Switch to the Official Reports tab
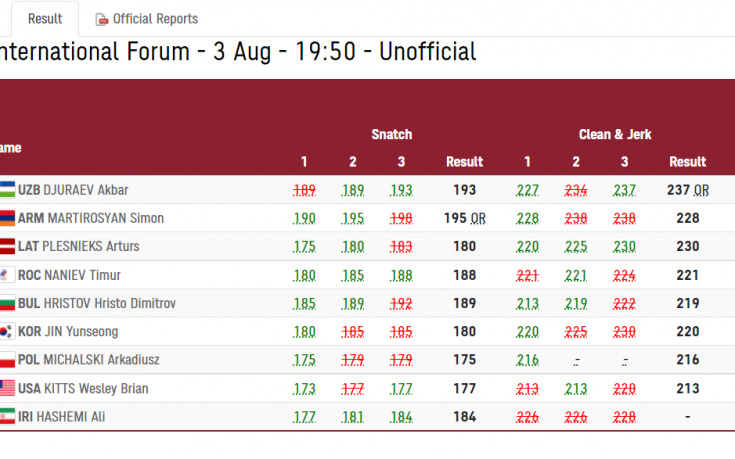This screenshot has height=459, width=735. pos(147,19)
